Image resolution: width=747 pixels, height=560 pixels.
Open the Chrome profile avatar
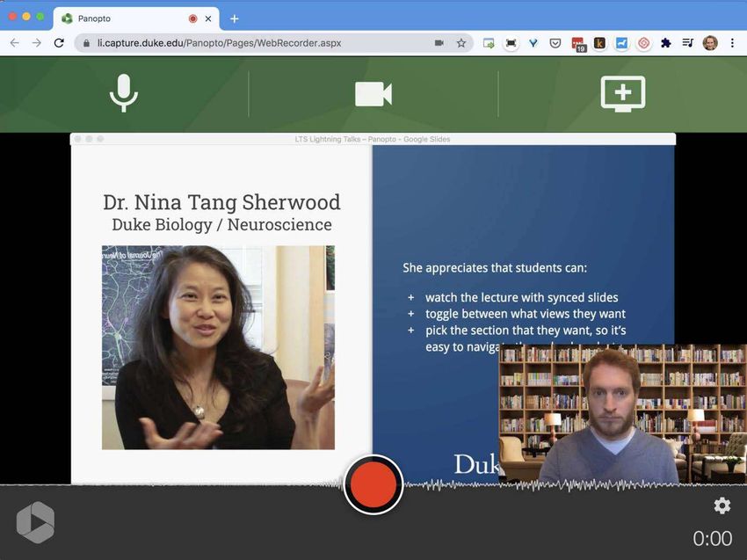tap(710, 43)
